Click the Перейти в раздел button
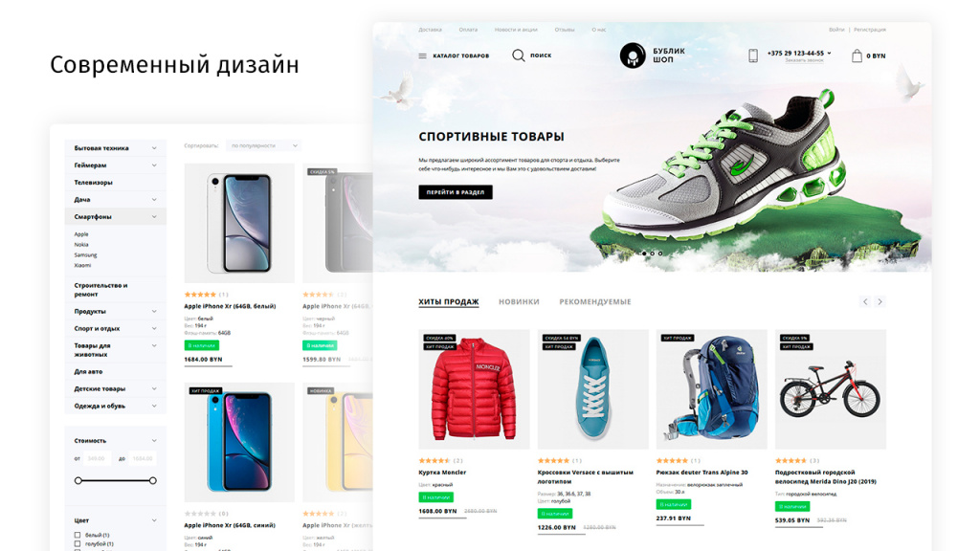Image resolution: width=980 pixels, height=551 pixels. coord(456,192)
